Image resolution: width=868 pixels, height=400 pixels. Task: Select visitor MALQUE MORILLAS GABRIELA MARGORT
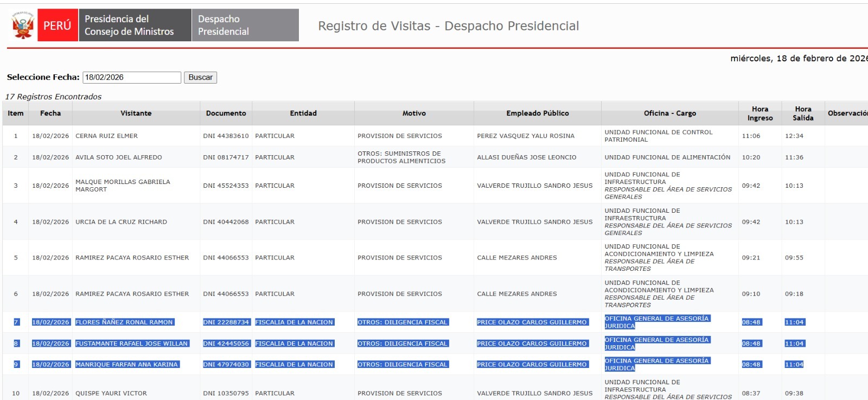click(123, 186)
